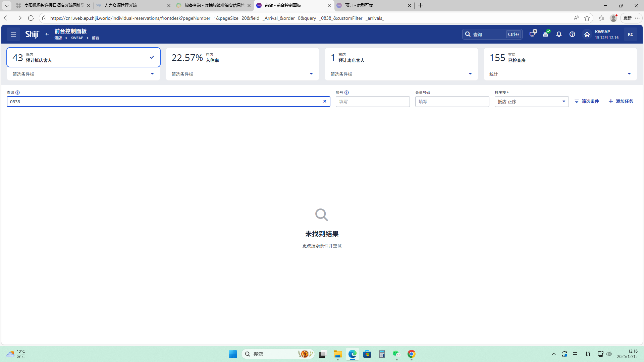Select the 已检查房 rooms card
The width and height of the screenshot is (644, 362).
(560, 58)
